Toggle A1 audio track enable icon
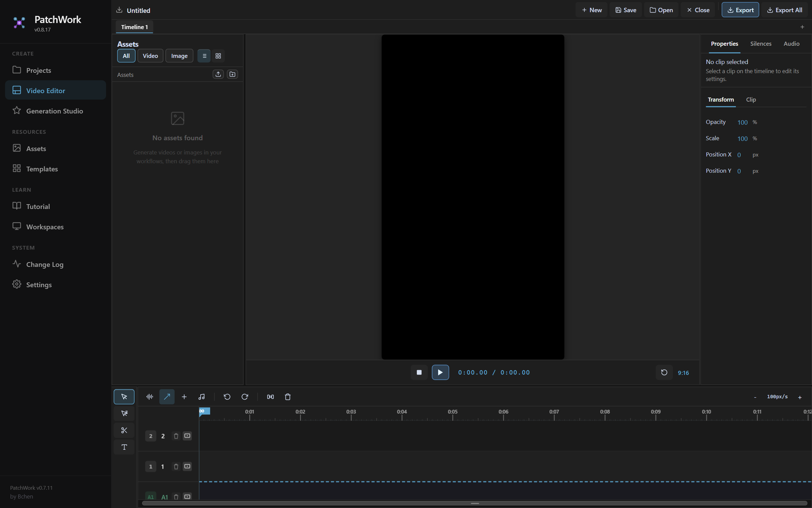The height and width of the screenshot is (508, 812). point(187,496)
